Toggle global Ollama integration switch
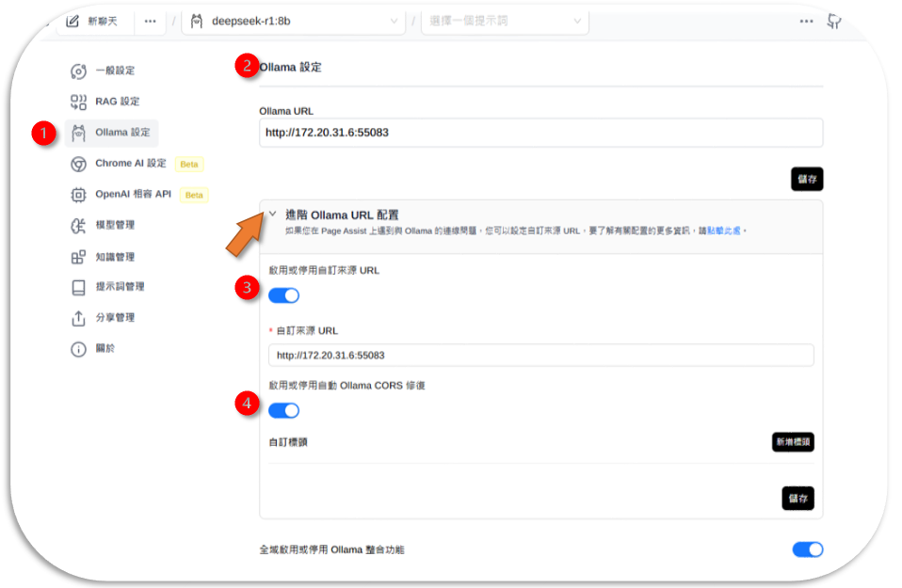This screenshot has width=902, height=588. (807, 549)
